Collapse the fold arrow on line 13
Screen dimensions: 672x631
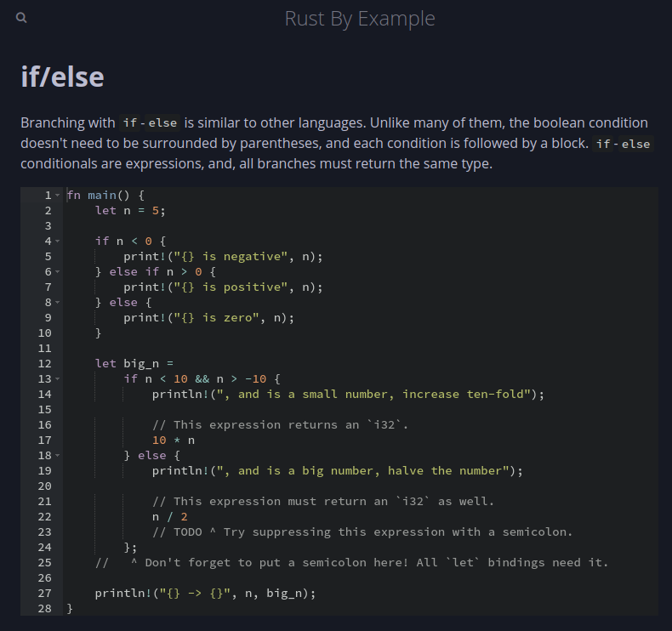[58, 379]
